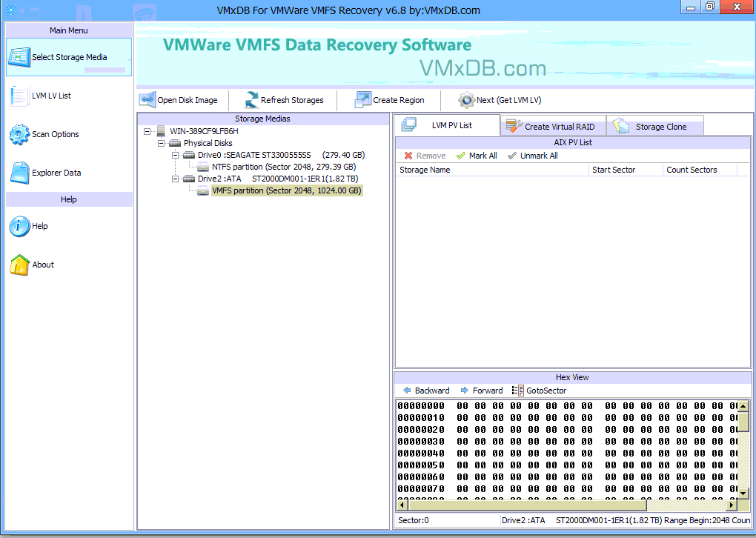
Task: Click the Create Region icon
Action: 362,100
